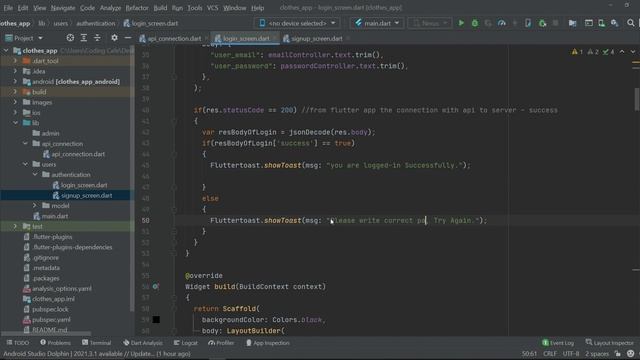Image resolution: width=640 pixels, height=360 pixels.
Task: Collapse the clothes_app root folder
Action: click(6, 51)
